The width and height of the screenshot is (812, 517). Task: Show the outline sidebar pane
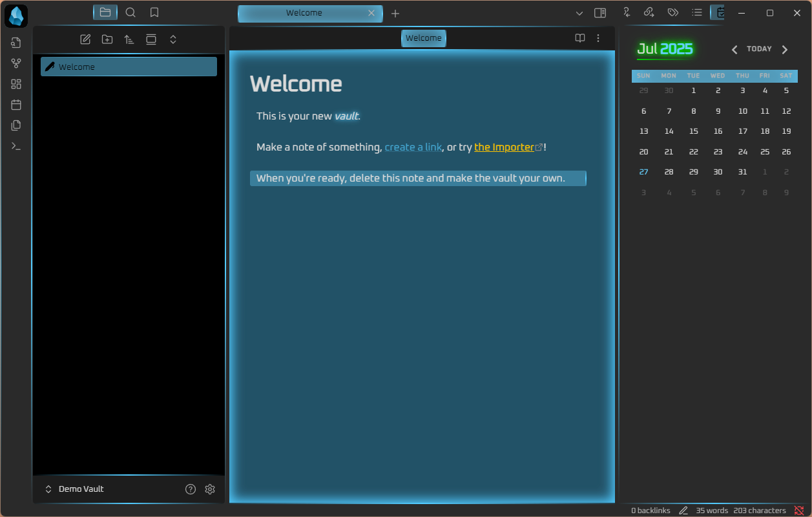point(697,12)
